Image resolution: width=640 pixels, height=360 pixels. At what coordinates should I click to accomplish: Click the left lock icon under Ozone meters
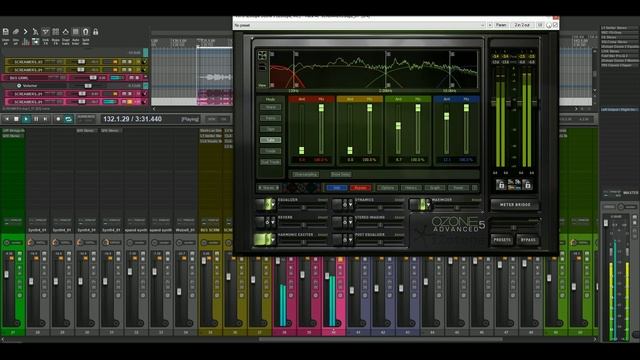click(x=501, y=185)
